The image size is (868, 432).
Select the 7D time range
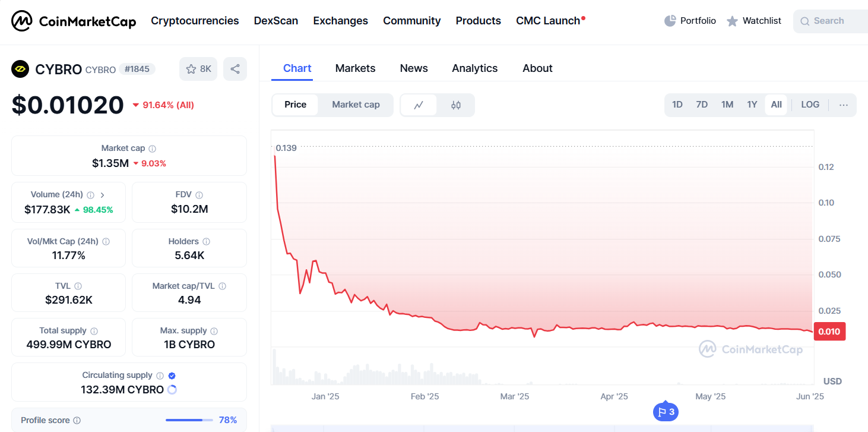click(702, 105)
